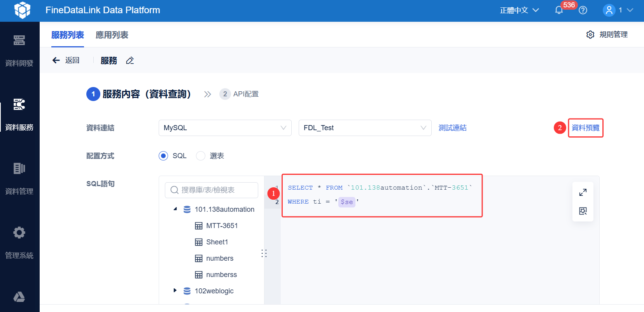Open the 管理系統 gear sidebar icon
644x312 pixels.
click(x=19, y=233)
